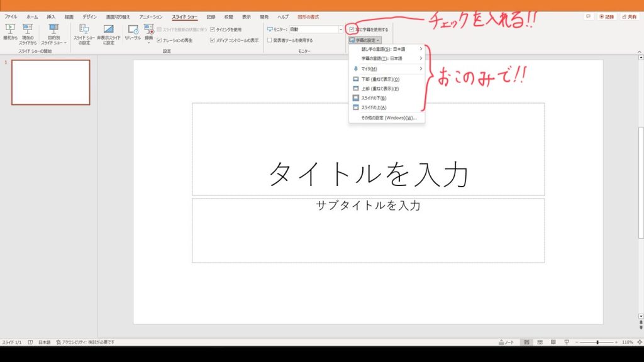Click the zoom slider in status bar
The width and height of the screenshot is (644, 362).
pyautogui.click(x=597, y=343)
